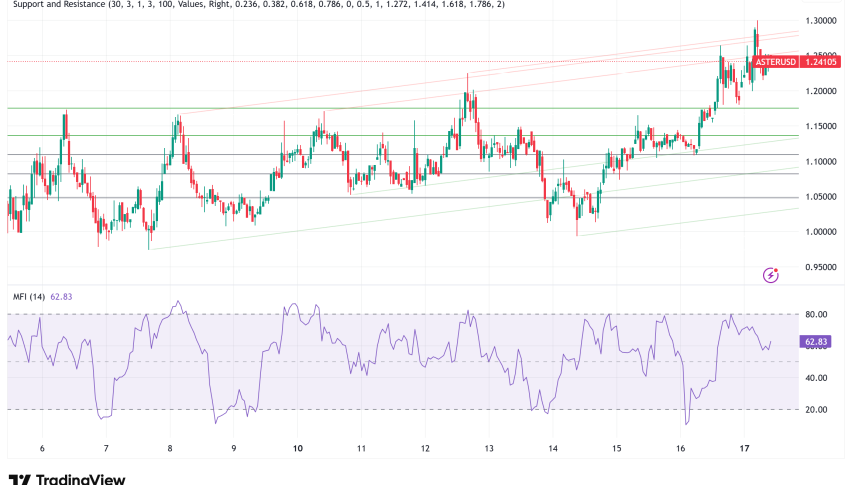Select date 17 on the time axis
Screen dimensions: 852x485
point(743,449)
